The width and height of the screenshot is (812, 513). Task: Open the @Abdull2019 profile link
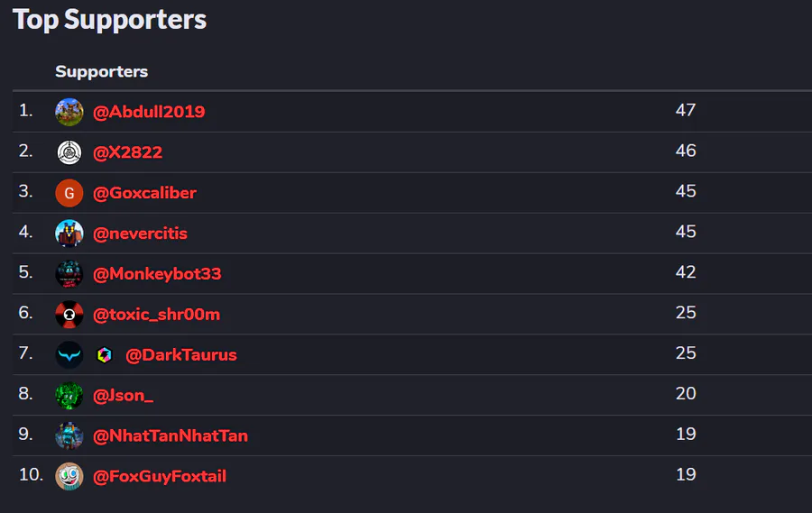point(149,112)
